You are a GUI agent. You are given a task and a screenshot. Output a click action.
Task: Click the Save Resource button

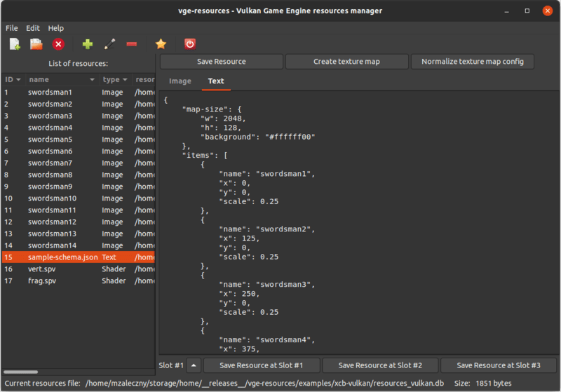click(222, 62)
